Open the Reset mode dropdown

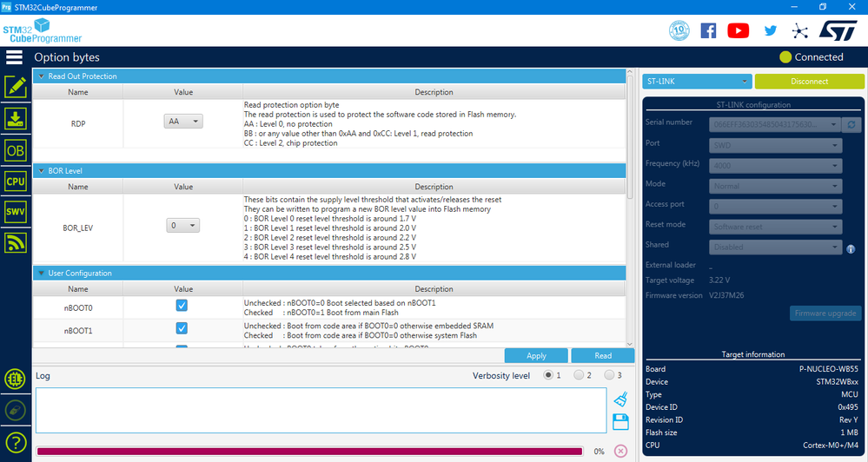point(776,227)
